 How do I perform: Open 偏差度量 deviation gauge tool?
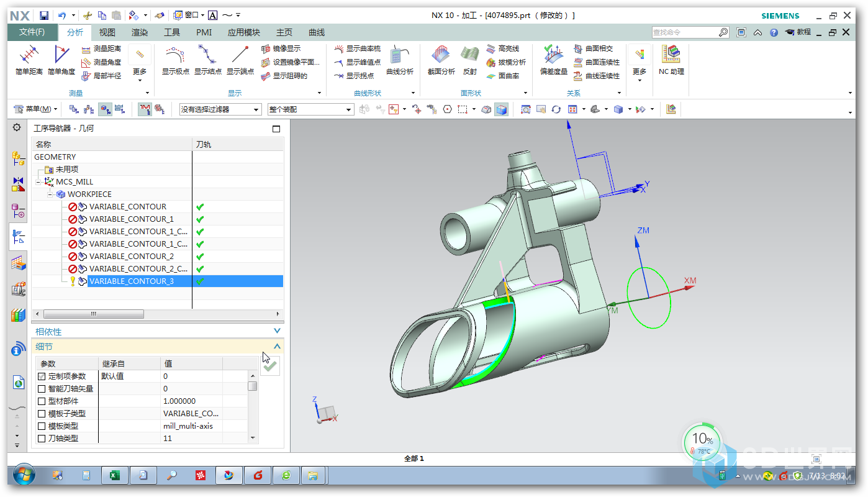pos(553,61)
